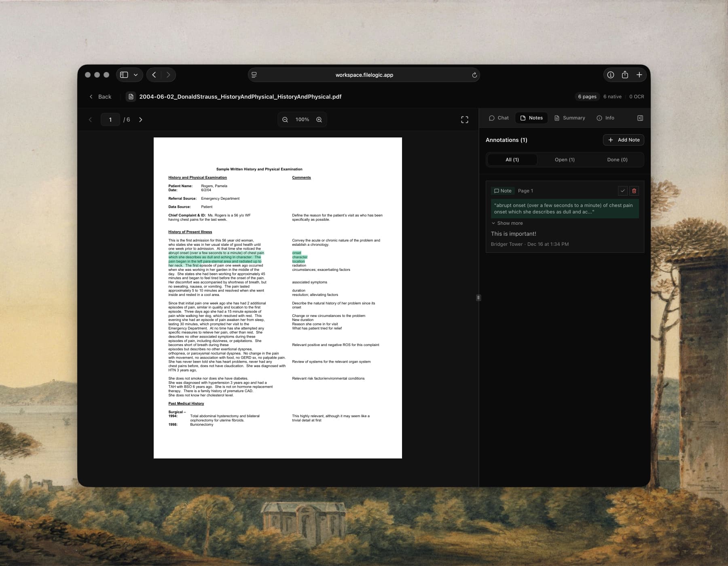
Task: Enter fullscreen view of the document
Action: 464,119
